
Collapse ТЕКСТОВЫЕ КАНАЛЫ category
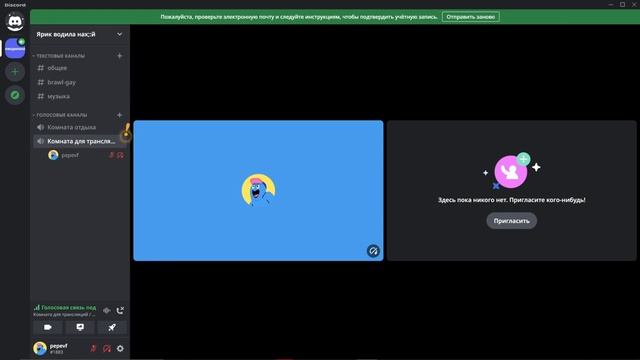tap(60, 56)
